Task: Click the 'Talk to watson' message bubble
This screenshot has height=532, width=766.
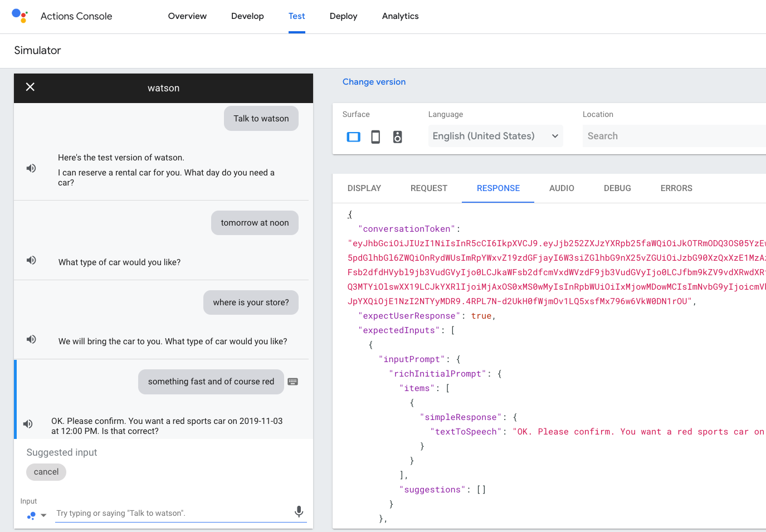Action: [x=261, y=119]
